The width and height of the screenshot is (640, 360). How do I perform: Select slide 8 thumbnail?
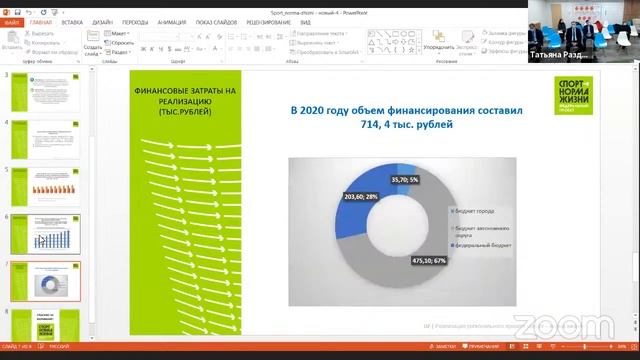[x=45, y=325]
